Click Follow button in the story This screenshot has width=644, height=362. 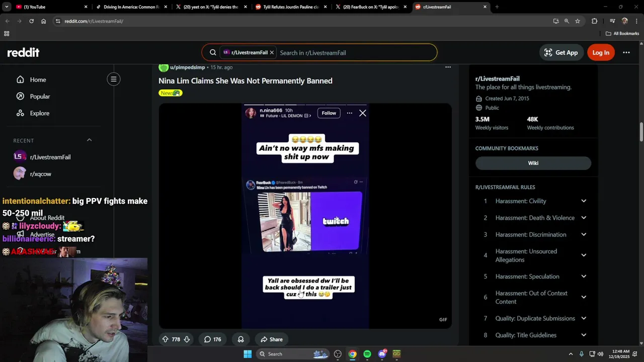pyautogui.click(x=329, y=113)
